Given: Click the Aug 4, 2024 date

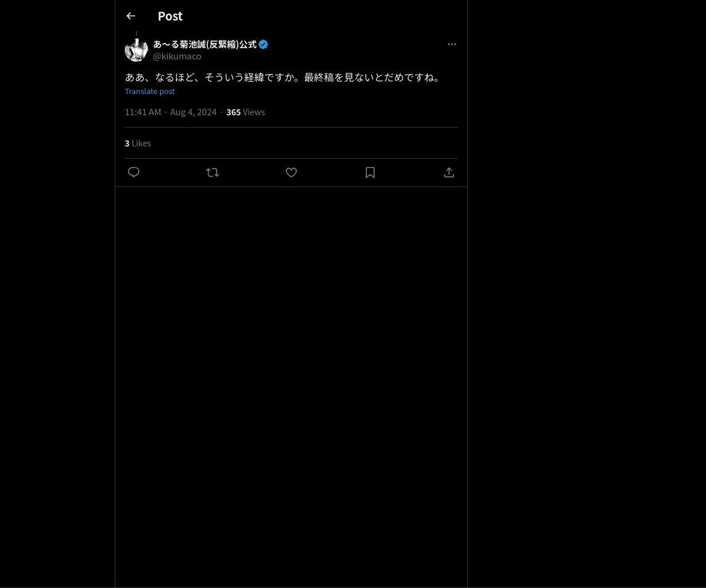Looking at the screenshot, I should tap(194, 112).
